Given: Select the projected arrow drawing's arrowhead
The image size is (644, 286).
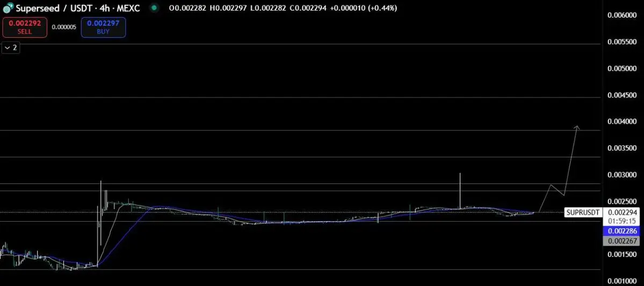Looking at the screenshot, I should pos(577,127).
